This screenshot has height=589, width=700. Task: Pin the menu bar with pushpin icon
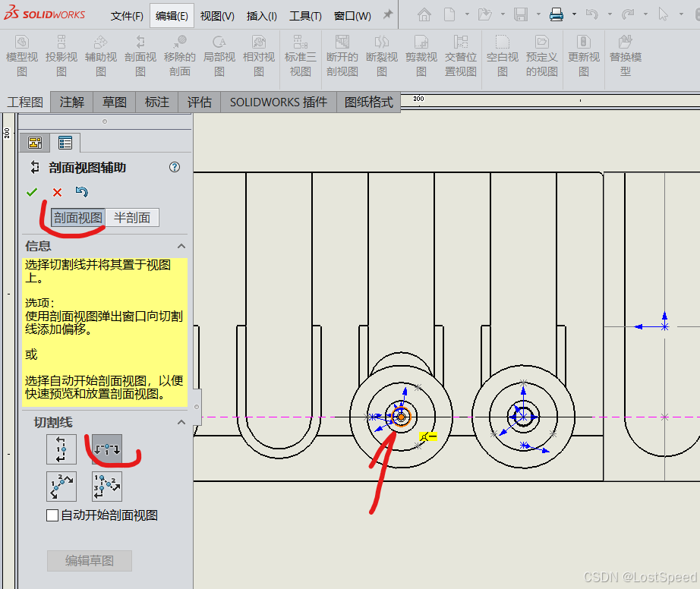coord(388,14)
